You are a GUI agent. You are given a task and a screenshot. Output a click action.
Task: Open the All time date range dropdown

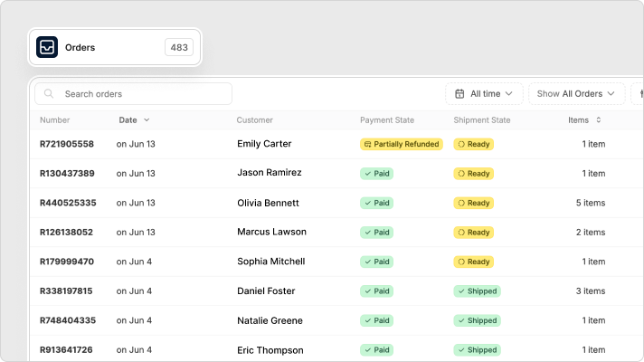click(x=484, y=94)
